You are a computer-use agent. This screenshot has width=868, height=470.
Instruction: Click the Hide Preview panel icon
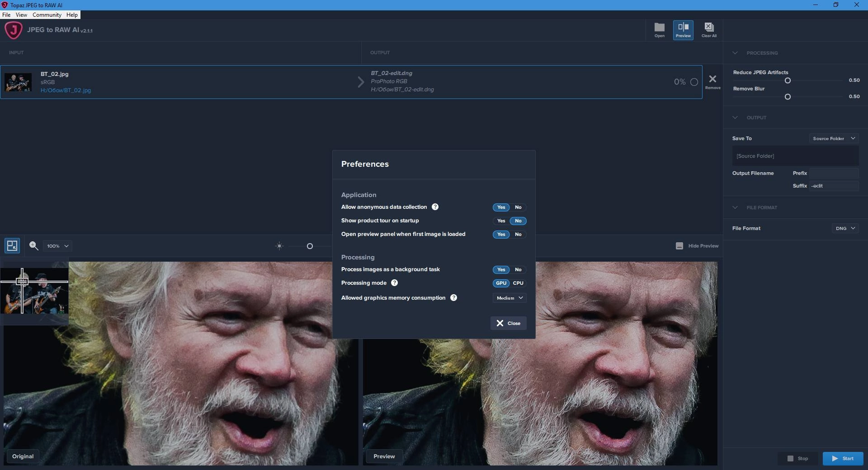pos(679,246)
